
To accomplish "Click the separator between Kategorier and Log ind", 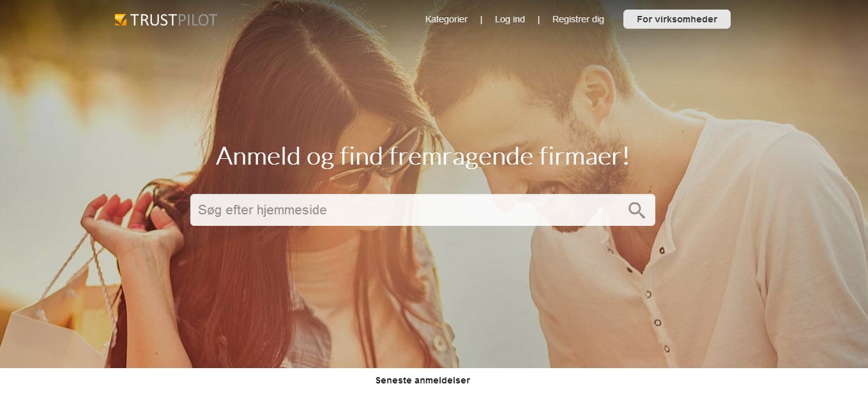I will [482, 19].
